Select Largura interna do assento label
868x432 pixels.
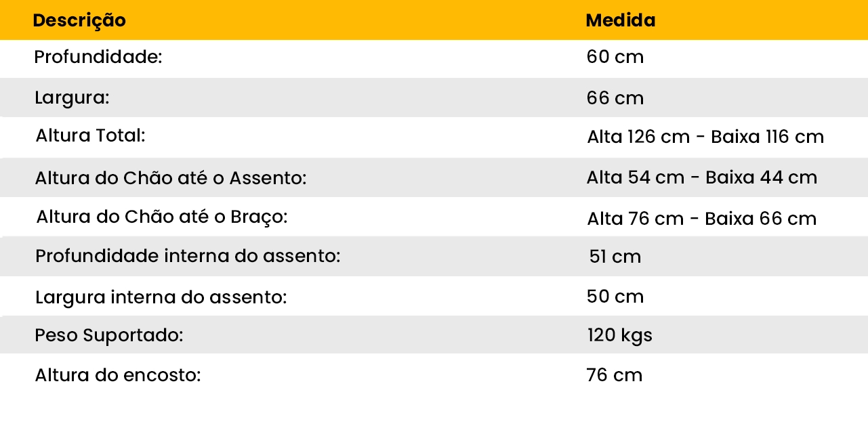pos(161,297)
